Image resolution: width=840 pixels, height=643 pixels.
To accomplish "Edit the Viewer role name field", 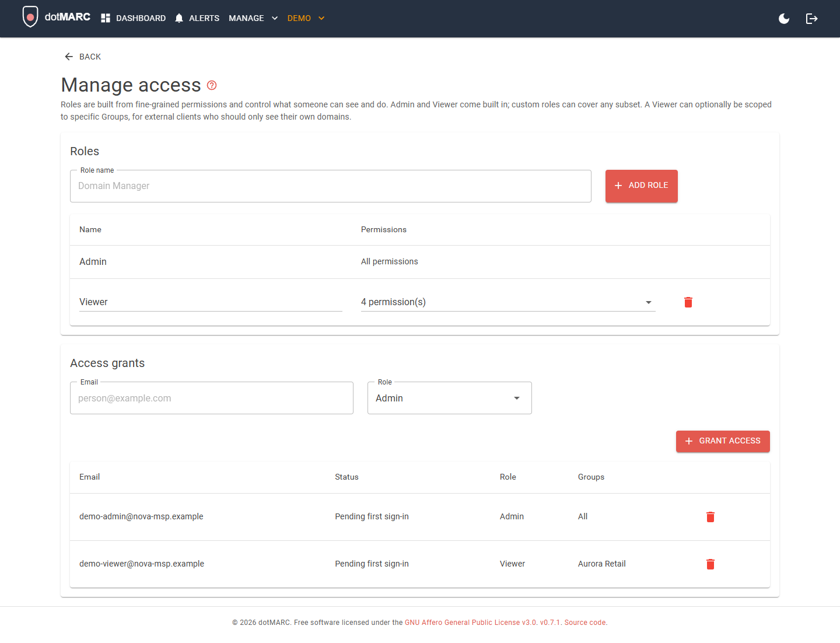I will pos(211,302).
